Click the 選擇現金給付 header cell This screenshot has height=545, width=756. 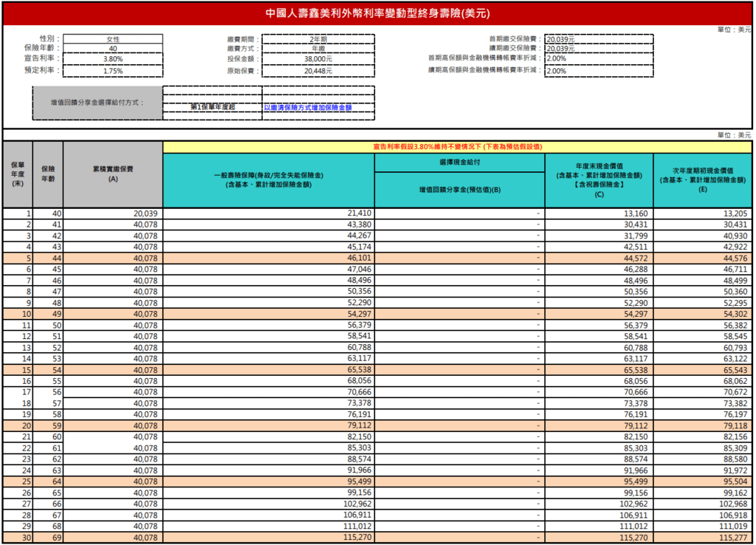pos(459,162)
